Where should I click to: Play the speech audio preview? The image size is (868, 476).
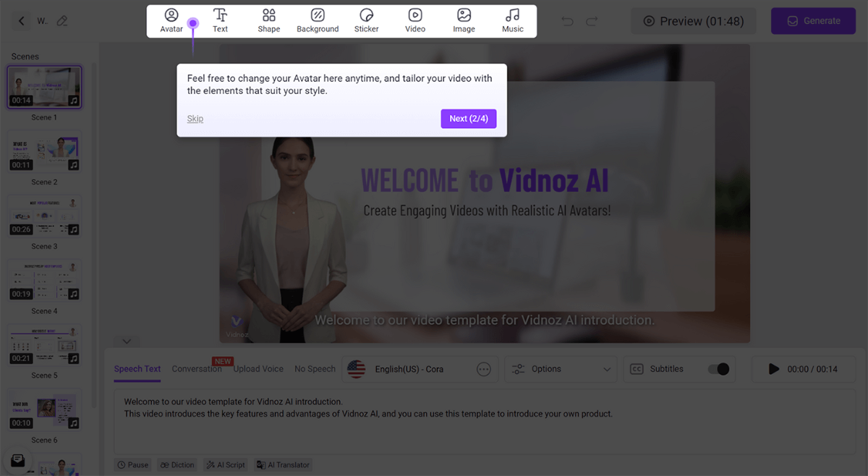(773, 369)
